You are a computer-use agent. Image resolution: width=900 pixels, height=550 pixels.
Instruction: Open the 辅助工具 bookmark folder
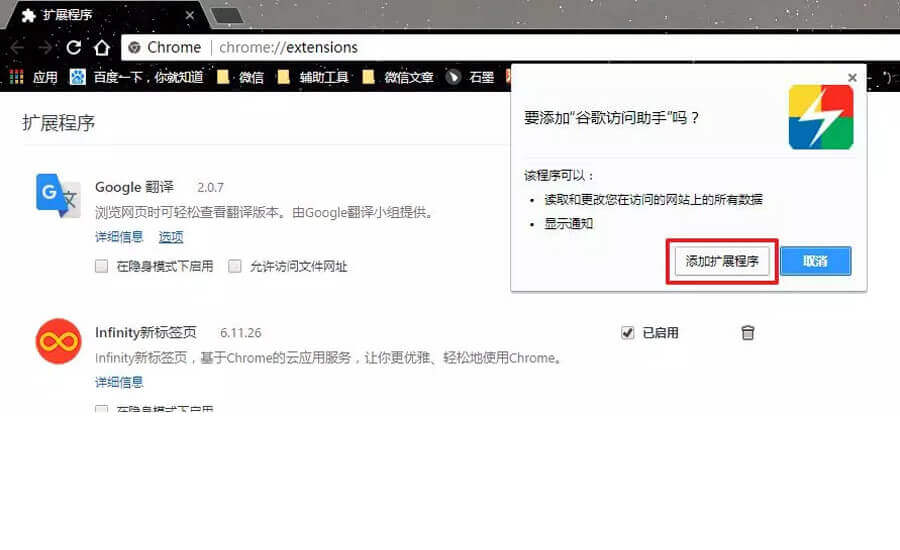coord(313,77)
